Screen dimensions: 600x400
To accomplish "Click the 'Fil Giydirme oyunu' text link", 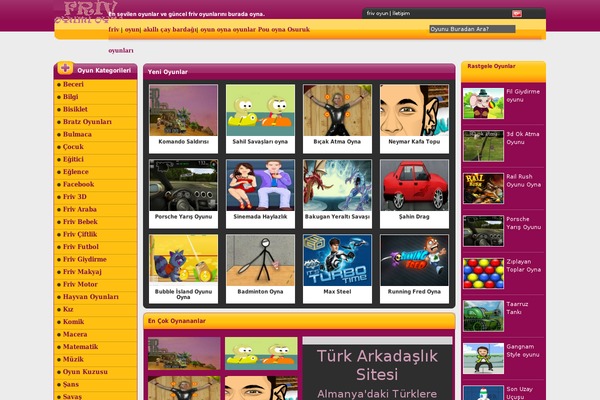I will (x=523, y=96).
